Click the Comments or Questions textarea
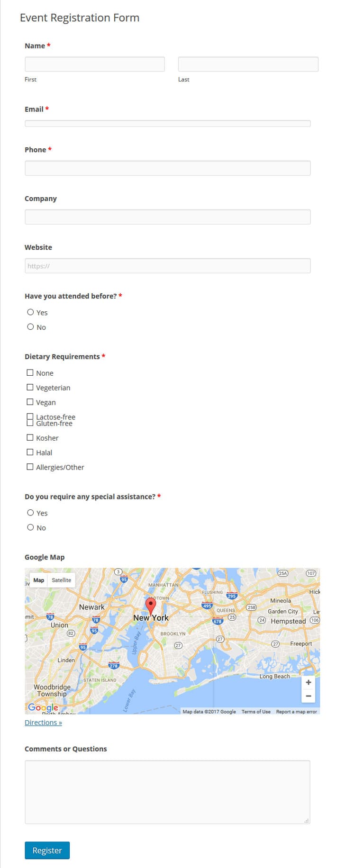The image size is (363, 868). pos(167,791)
